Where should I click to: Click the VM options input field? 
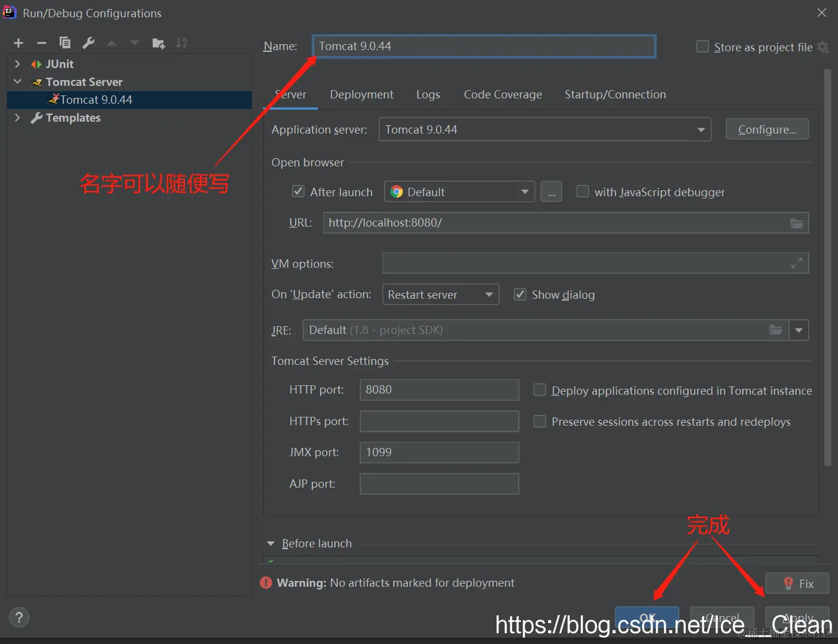pyautogui.click(x=595, y=263)
